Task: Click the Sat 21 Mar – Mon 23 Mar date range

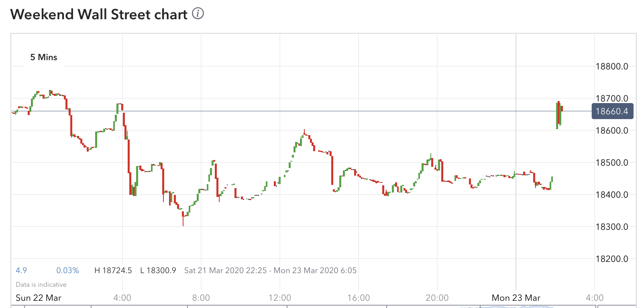Action: (x=270, y=270)
